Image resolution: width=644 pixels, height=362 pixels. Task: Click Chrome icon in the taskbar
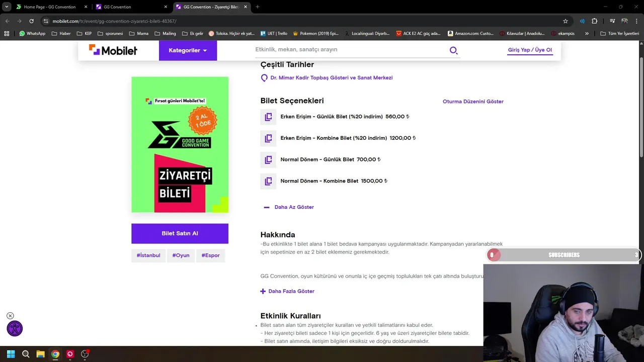click(55, 354)
